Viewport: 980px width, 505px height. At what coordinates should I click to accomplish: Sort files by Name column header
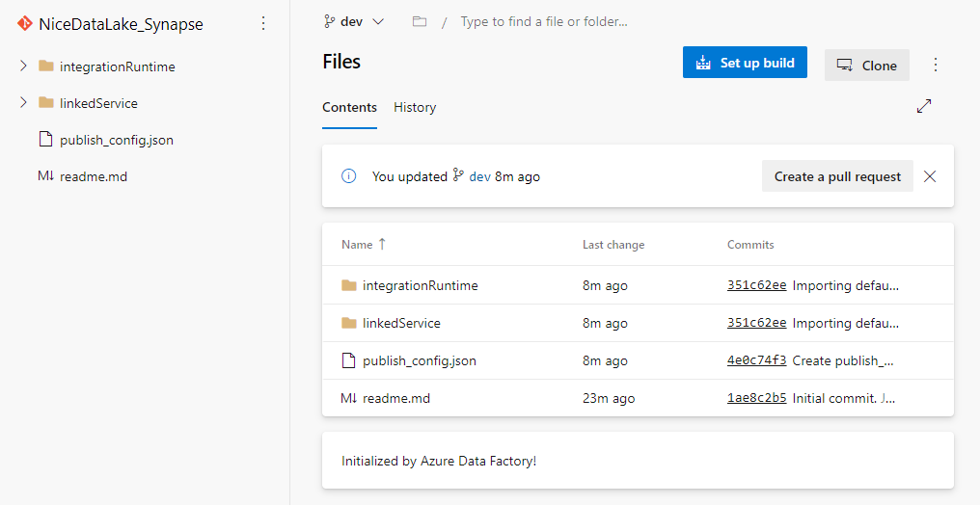(357, 245)
